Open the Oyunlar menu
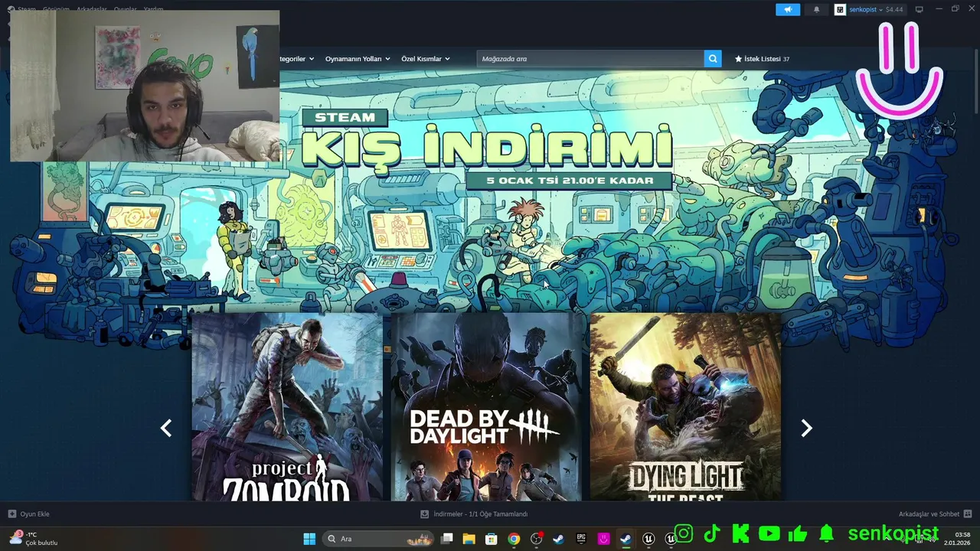The height and width of the screenshot is (551, 980). 125,9
